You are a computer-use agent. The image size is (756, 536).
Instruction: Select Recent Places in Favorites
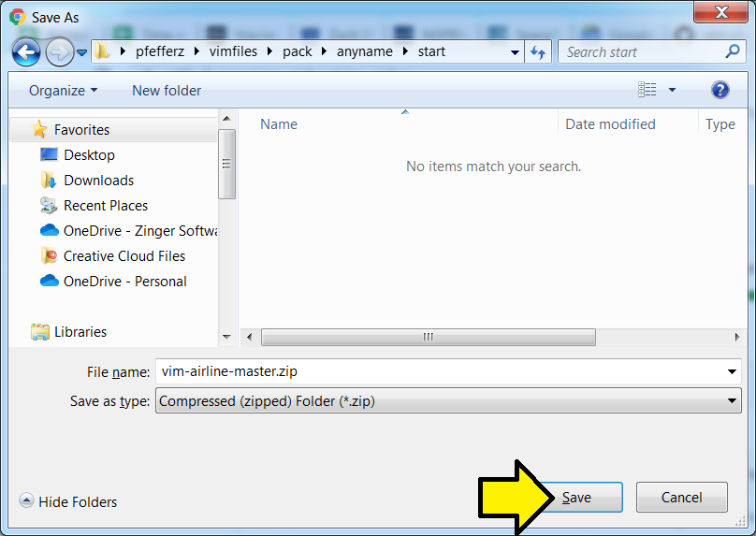[x=106, y=206]
